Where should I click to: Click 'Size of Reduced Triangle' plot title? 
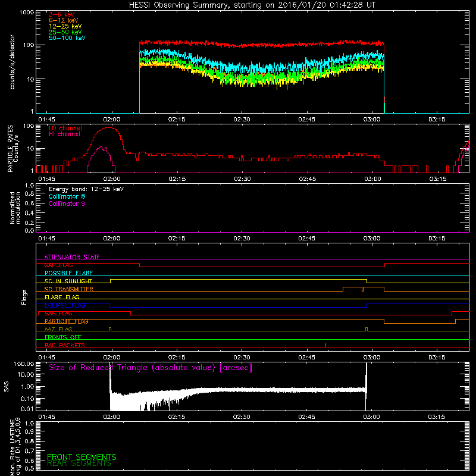(x=151, y=368)
